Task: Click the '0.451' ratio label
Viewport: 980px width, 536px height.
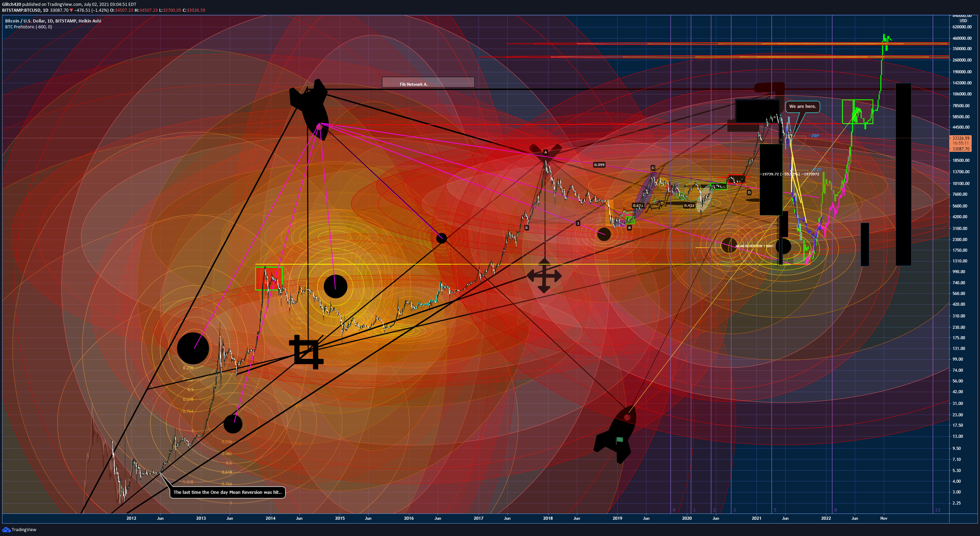Action: pyautogui.click(x=689, y=206)
